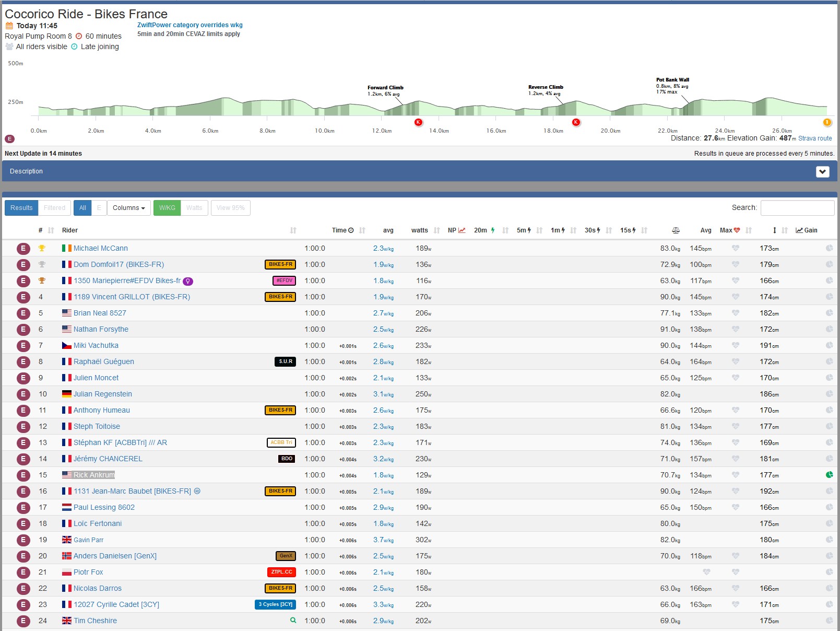Click the clock icon before 60 minutes

[79, 36]
